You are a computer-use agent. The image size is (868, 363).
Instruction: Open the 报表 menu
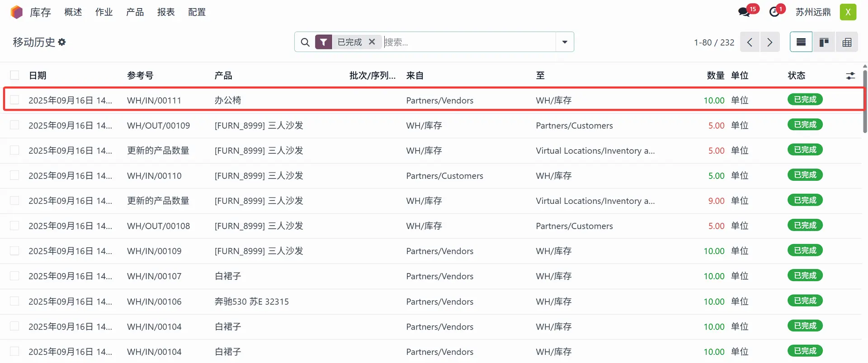pyautogui.click(x=166, y=12)
